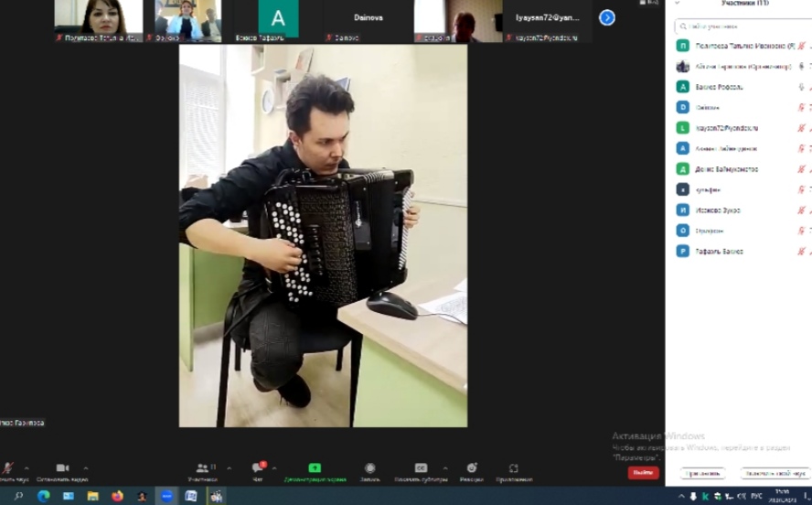The width and height of the screenshot is (812, 505).
Task: Open Firefox from the Windows taskbar
Action: (117, 497)
